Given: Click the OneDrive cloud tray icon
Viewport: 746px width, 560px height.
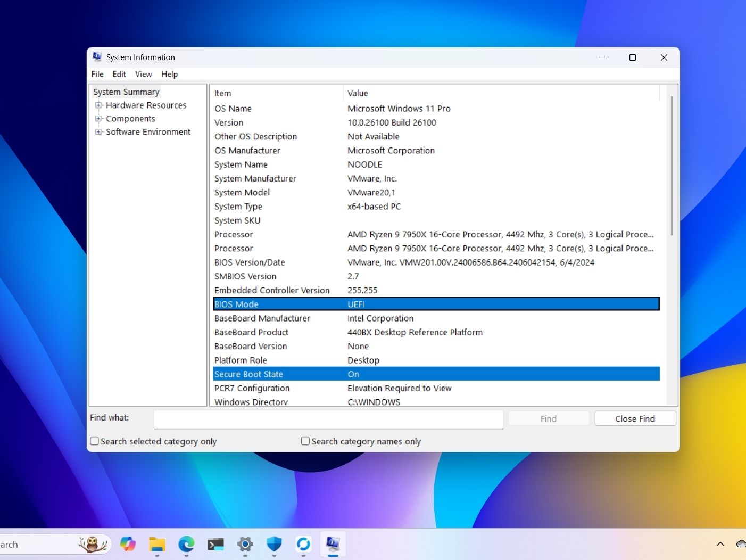Looking at the screenshot, I should pos(741,544).
